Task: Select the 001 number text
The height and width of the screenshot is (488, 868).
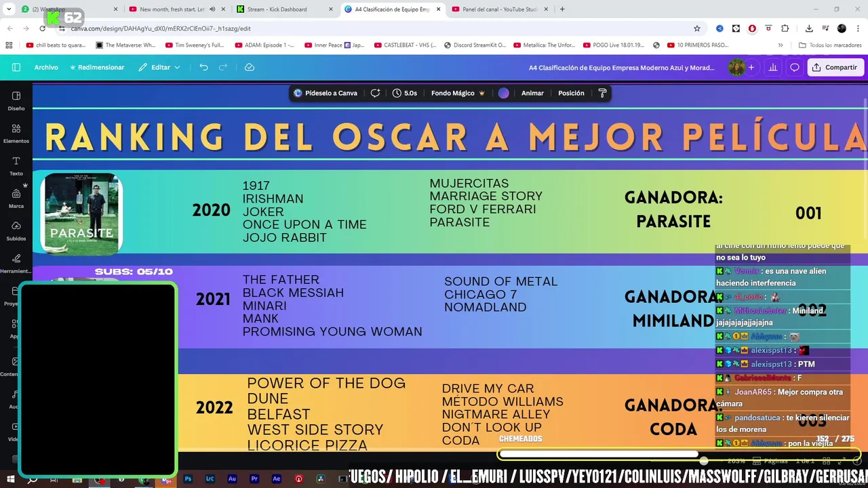Action: point(808,213)
